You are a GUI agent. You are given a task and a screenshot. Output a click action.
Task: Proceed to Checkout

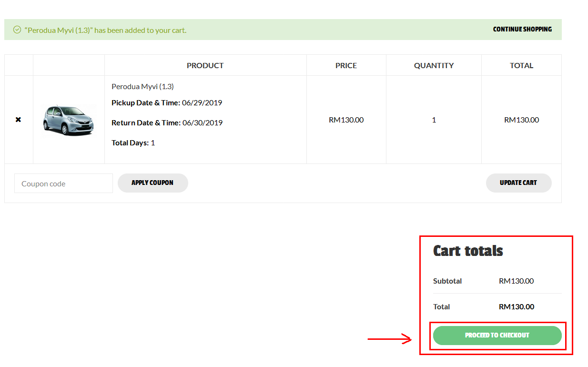tap(497, 335)
